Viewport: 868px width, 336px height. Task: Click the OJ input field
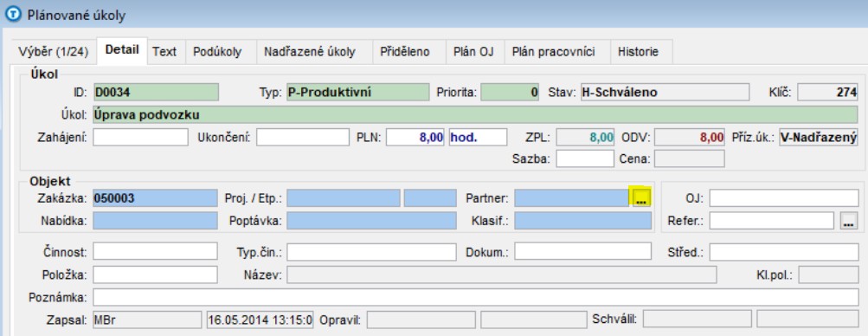click(784, 198)
